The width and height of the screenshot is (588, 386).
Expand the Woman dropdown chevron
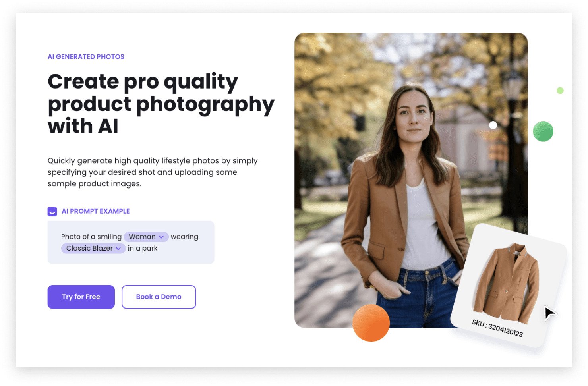(x=161, y=237)
